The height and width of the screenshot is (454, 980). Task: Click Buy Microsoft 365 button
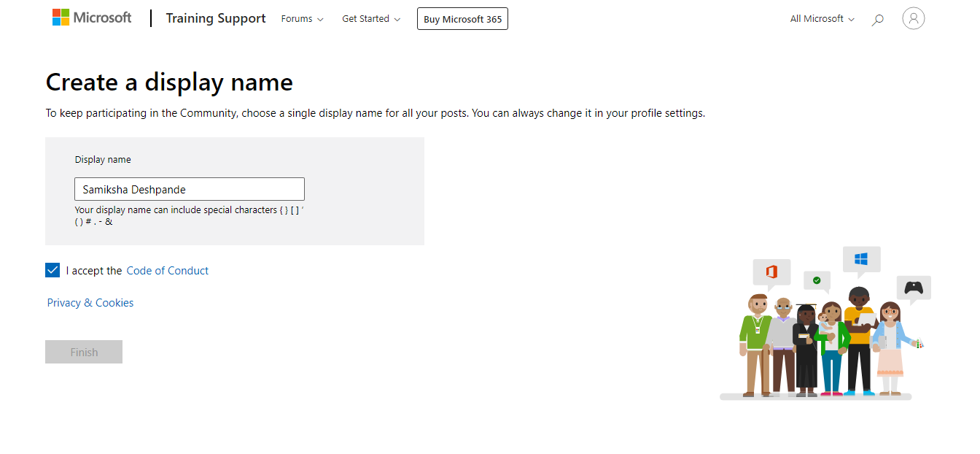click(x=462, y=19)
